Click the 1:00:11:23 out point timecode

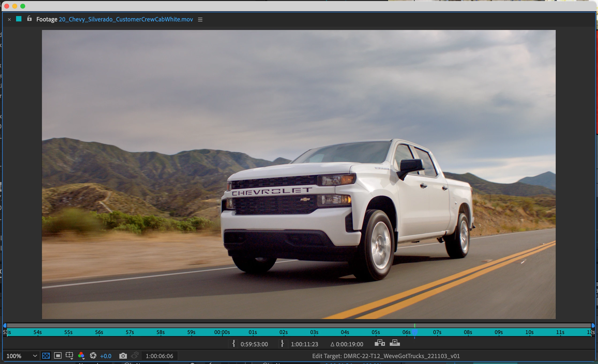304,344
